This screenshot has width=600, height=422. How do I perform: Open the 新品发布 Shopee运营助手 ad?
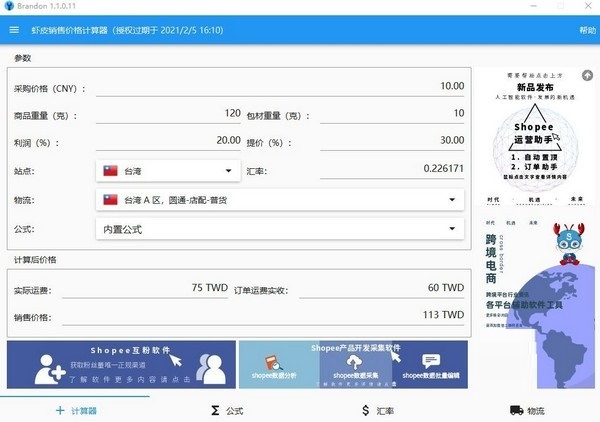coord(535,137)
